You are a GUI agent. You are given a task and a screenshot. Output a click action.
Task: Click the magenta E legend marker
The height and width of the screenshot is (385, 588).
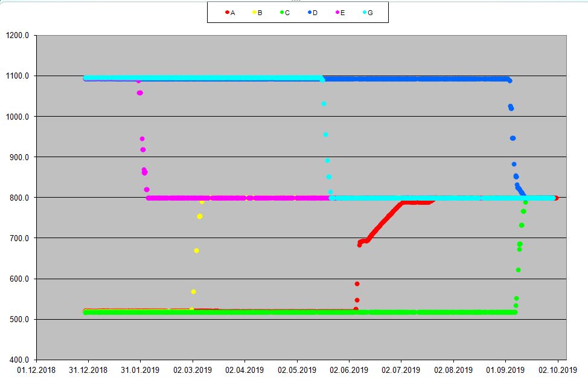(x=337, y=12)
